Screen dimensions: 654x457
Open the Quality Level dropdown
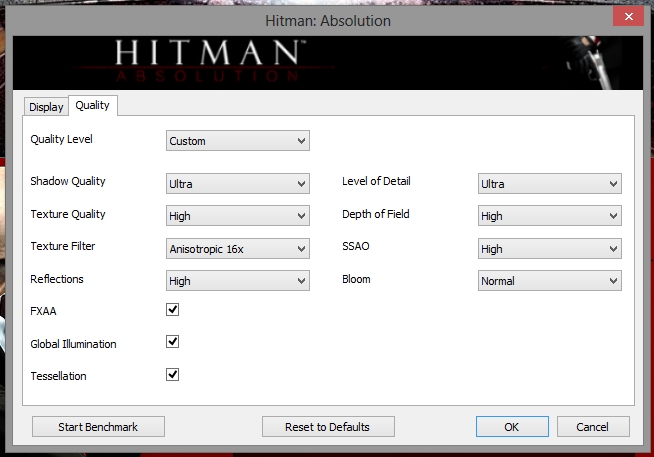238,141
